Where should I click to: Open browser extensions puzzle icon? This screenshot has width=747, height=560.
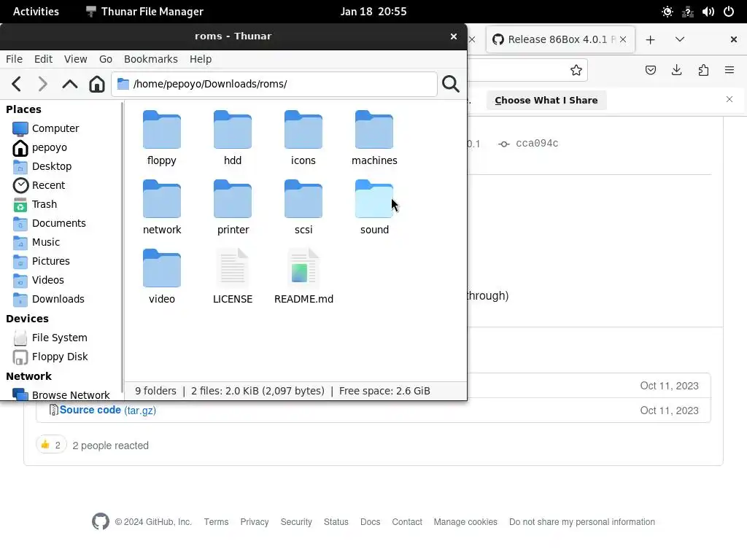coord(704,71)
